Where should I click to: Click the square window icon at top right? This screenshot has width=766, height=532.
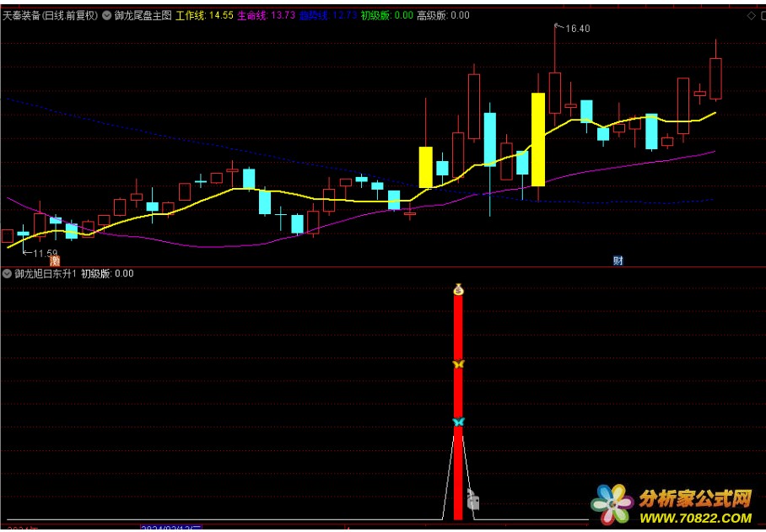tap(763, 16)
